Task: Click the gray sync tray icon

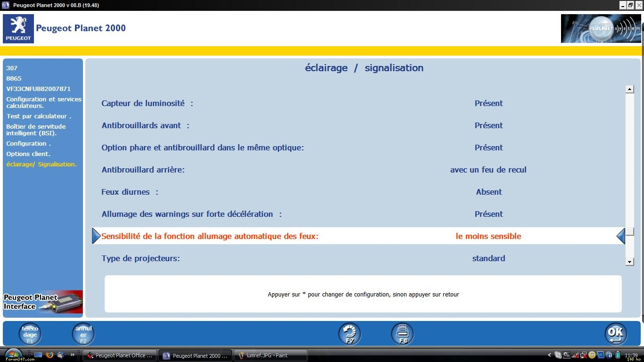Action: click(558, 355)
